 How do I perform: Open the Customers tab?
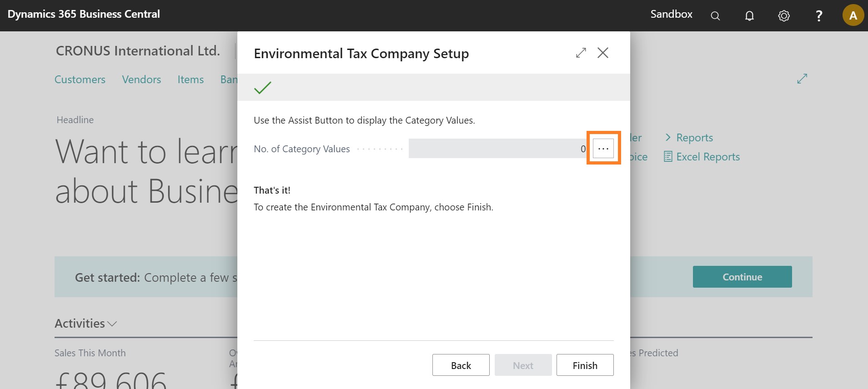point(80,80)
